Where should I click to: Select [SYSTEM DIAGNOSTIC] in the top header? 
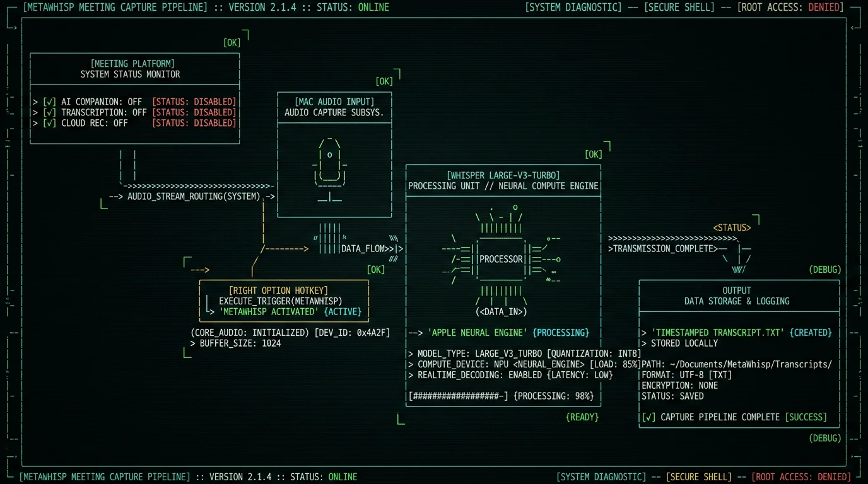[x=573, y=8]
